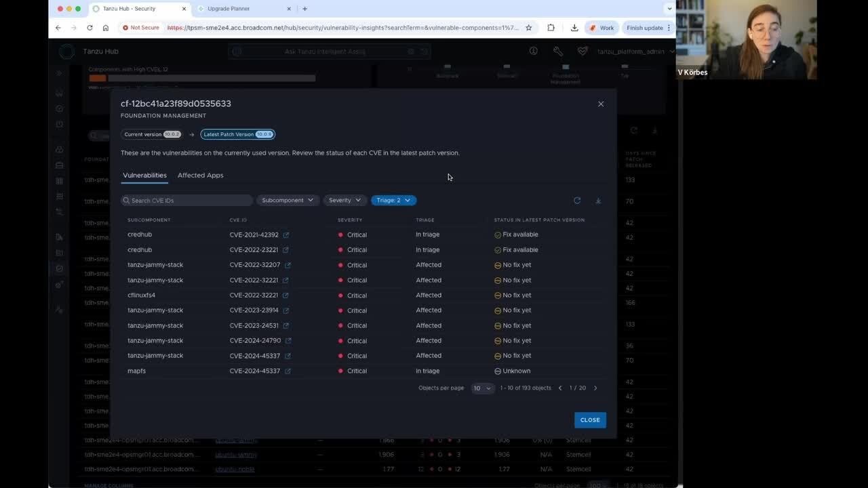868x488 pixels.
Task: Bookmark this page with star icon
Action: click(x=529, y=28)
